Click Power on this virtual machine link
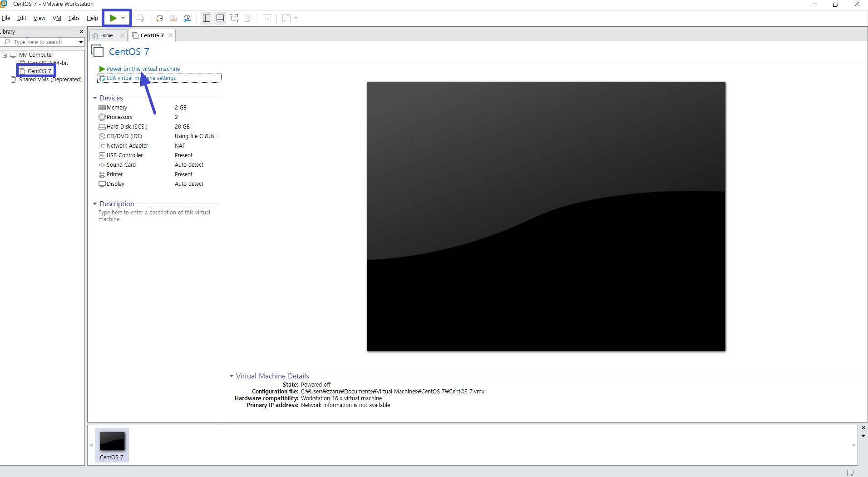The height and width of the screenshot is (477, 868). point(143,69)
